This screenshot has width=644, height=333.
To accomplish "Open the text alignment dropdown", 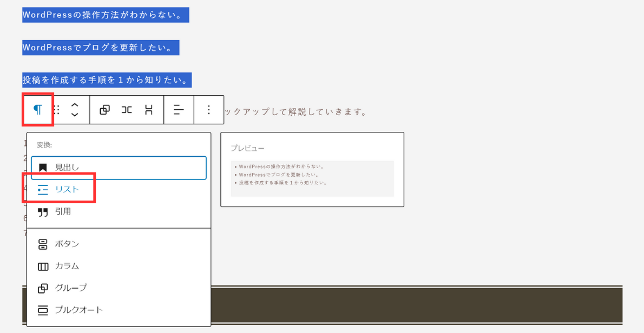I will click(179, 110).
